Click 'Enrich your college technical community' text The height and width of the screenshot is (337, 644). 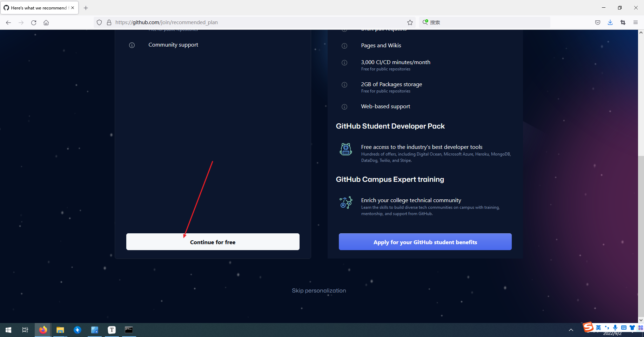pyautogui.click(x=411, y=200)
